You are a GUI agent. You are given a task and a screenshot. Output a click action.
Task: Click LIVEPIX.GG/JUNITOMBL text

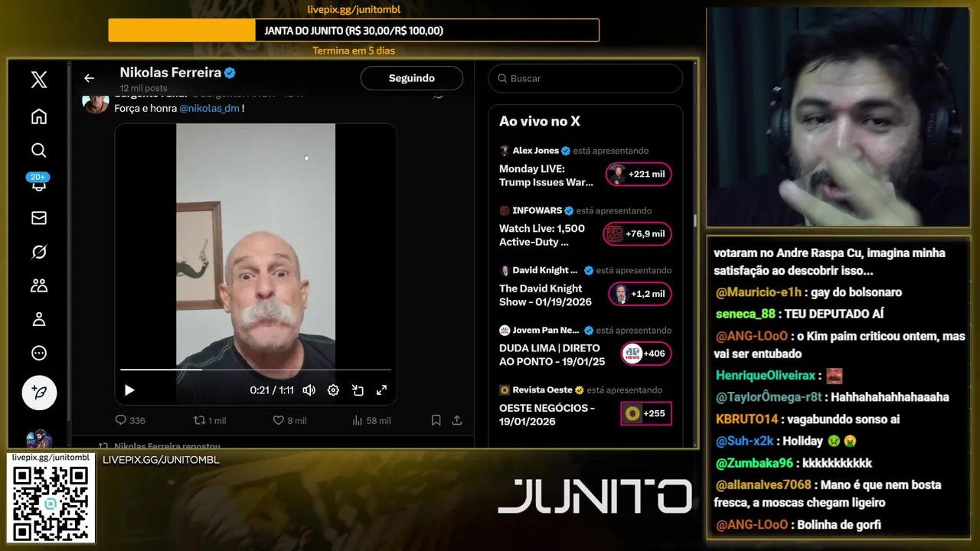(x=161, y=460)
